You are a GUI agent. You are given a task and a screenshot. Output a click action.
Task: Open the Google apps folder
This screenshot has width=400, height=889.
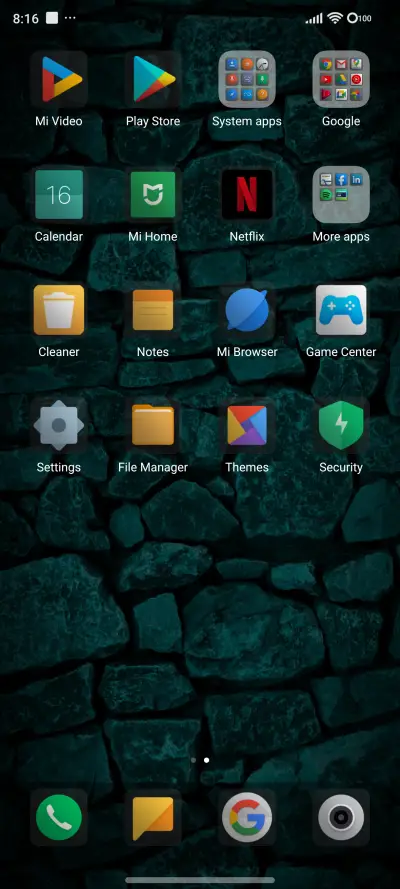(x=341, y=79)
